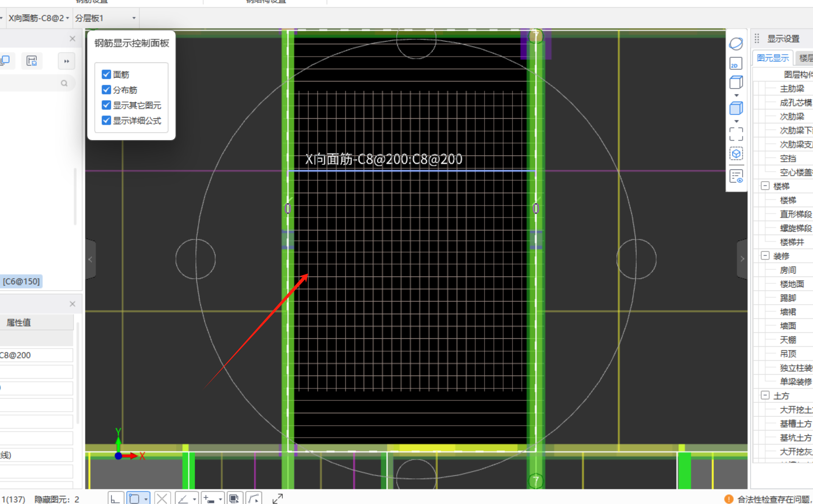Screen dimensions: 813x504
Task: Click the polyline with cursor icon
Action: [x=254, y=499]
